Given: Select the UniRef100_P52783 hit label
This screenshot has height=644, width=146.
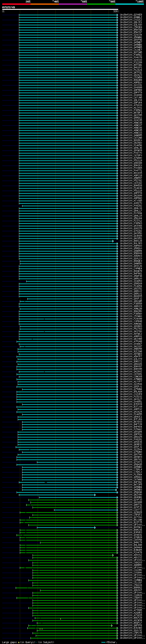Looking at the screenshot, I should click(x=131, y=329).
